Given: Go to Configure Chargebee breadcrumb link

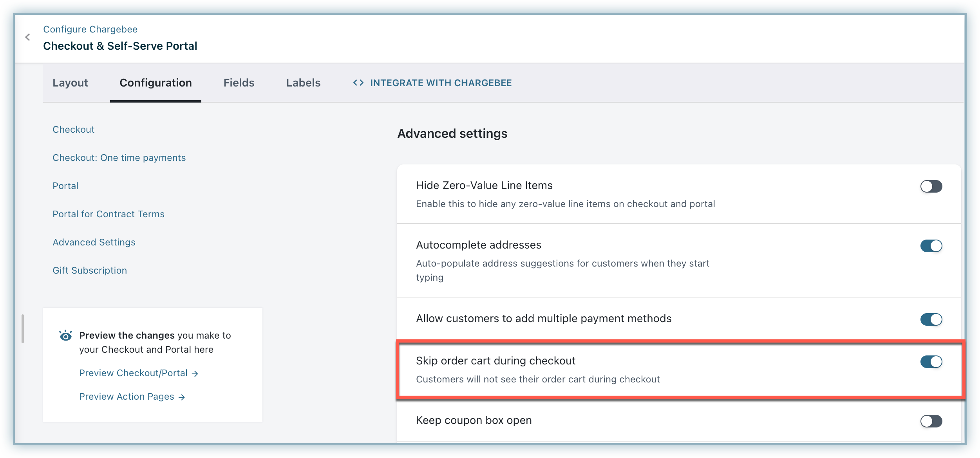Looking at the screenshot, I should point(90,29).
